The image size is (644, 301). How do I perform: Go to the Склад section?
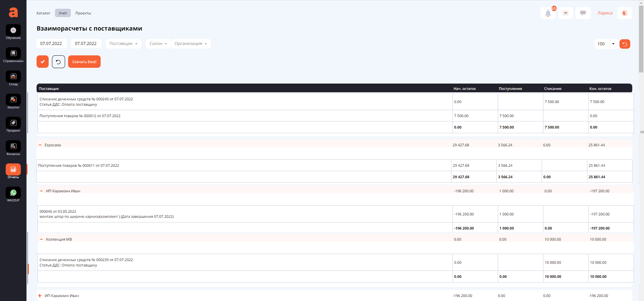point(13,77)
